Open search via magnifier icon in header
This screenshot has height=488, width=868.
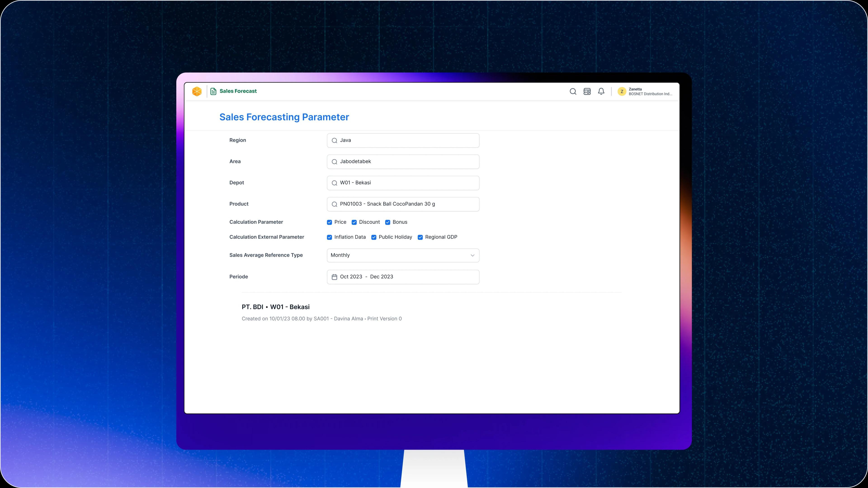(573, 91)
